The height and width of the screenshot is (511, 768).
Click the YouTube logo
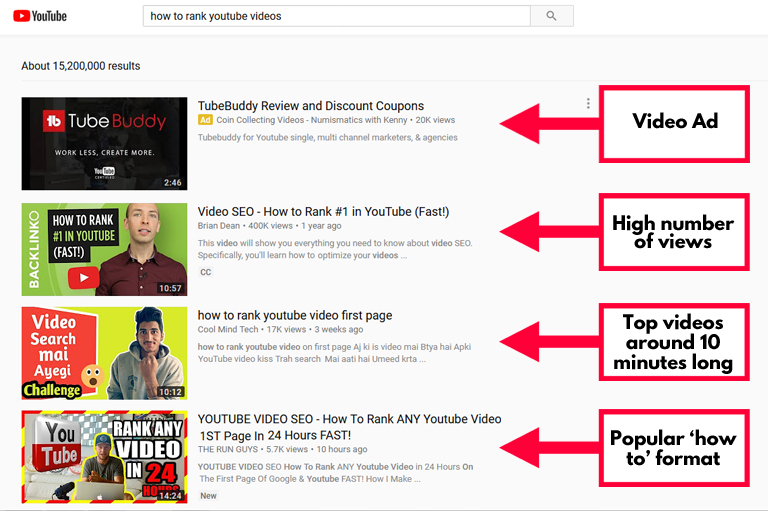click(40, 16)
